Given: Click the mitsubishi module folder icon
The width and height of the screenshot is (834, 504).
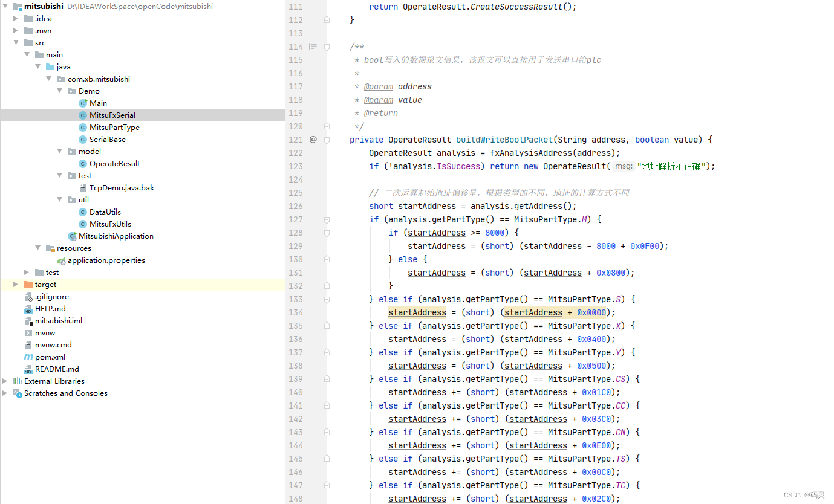Looking at the screenshot, I should 18,7.
